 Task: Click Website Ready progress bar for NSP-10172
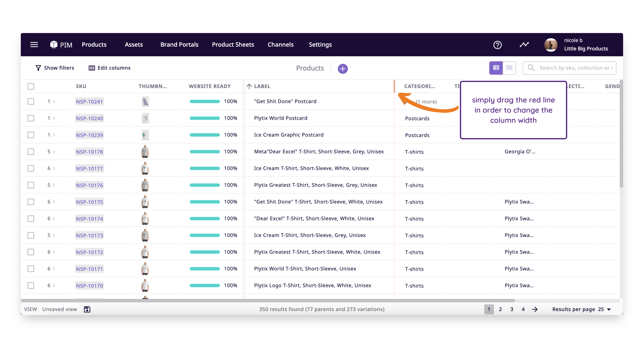(x=204, y=252)
